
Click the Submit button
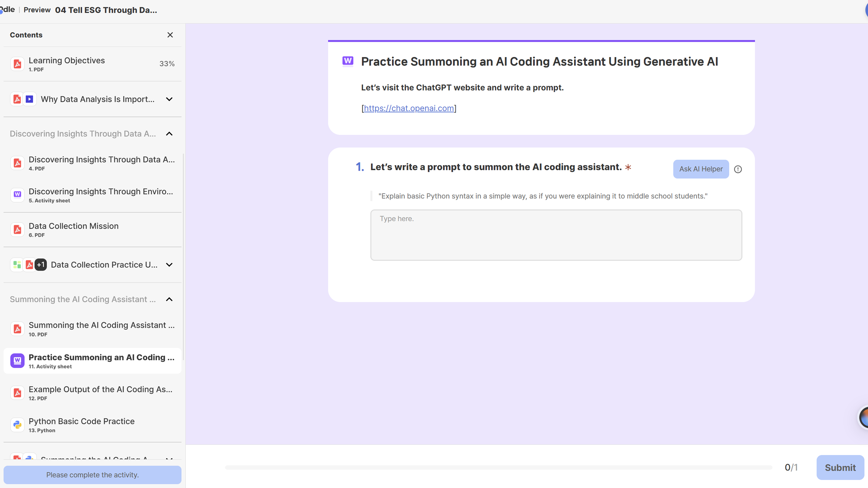click(x=840, y=467)
